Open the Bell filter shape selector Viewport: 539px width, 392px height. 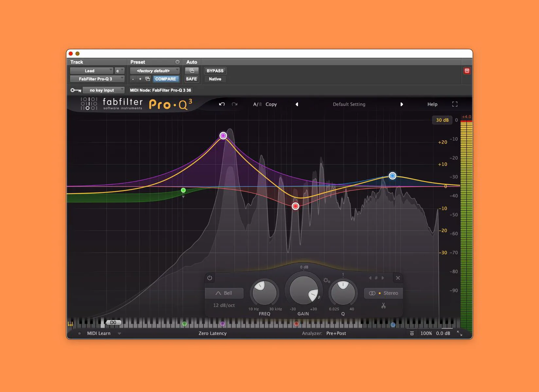[x=224, y=293]
